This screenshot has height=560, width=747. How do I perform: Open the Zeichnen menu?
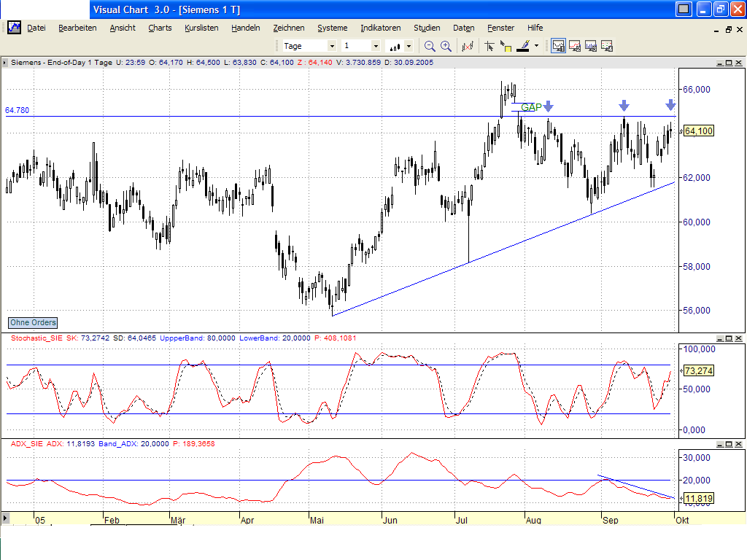click(x=289, y=28)
